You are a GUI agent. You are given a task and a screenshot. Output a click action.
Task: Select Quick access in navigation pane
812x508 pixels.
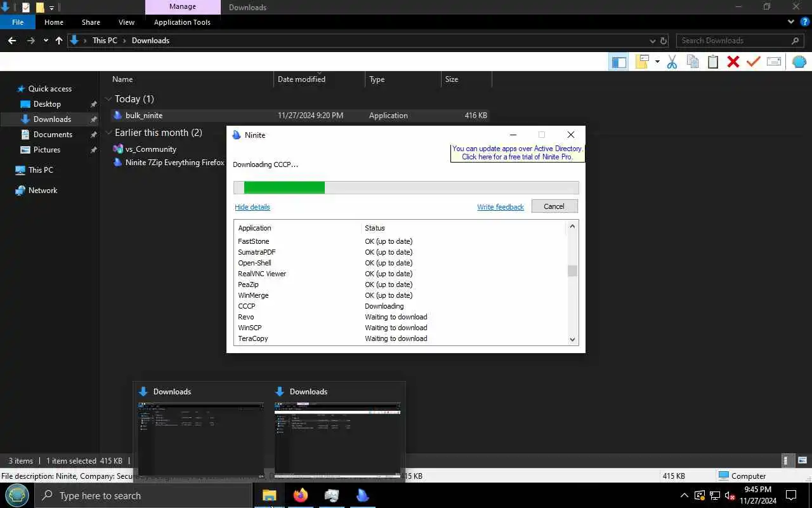(x=49, y=89)
